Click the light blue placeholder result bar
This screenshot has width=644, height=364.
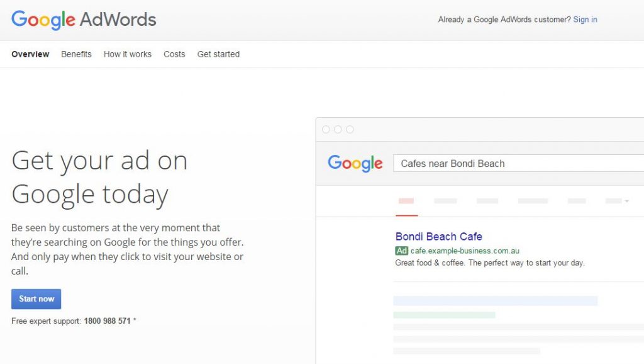495,301
